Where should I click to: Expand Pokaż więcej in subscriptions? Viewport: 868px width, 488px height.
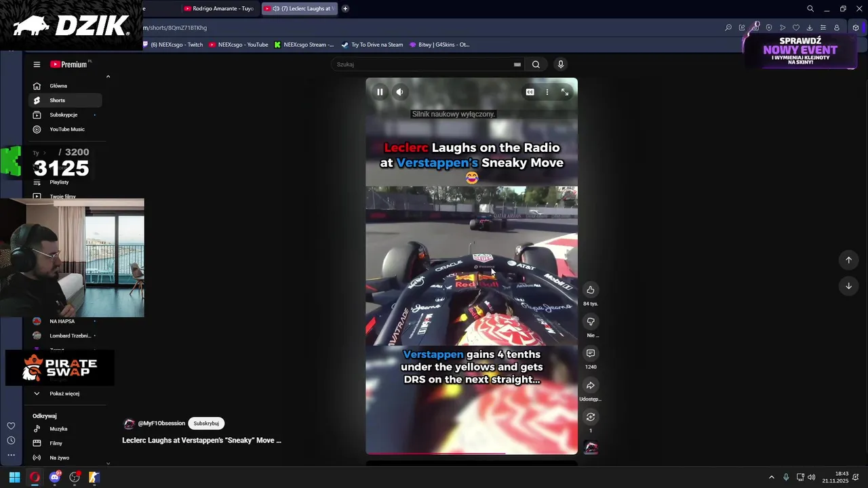pos(65,394)
